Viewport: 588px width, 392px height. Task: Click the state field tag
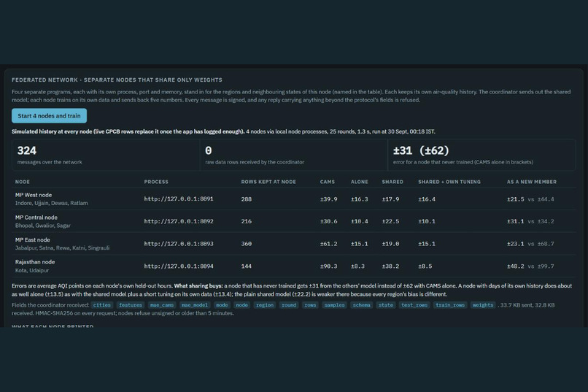point(385,305)
